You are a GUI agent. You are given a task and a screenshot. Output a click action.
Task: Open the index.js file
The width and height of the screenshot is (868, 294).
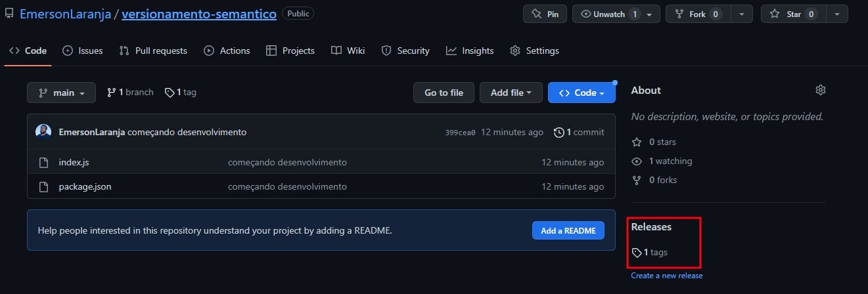[x=74, y=162]
